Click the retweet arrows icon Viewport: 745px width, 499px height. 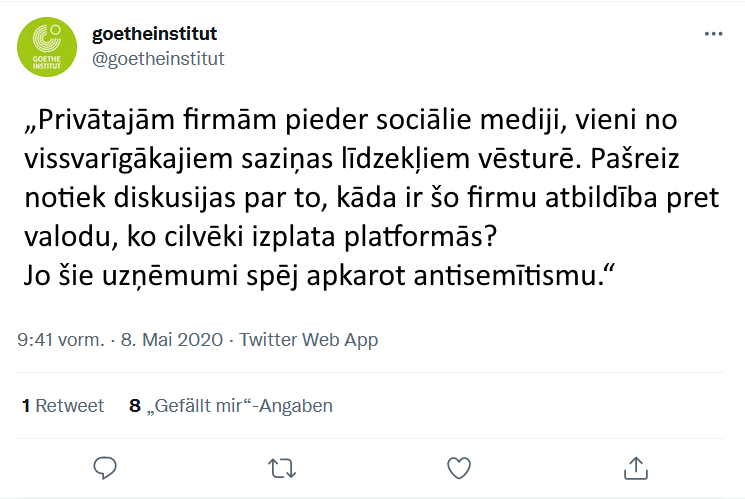click(282, 467)
